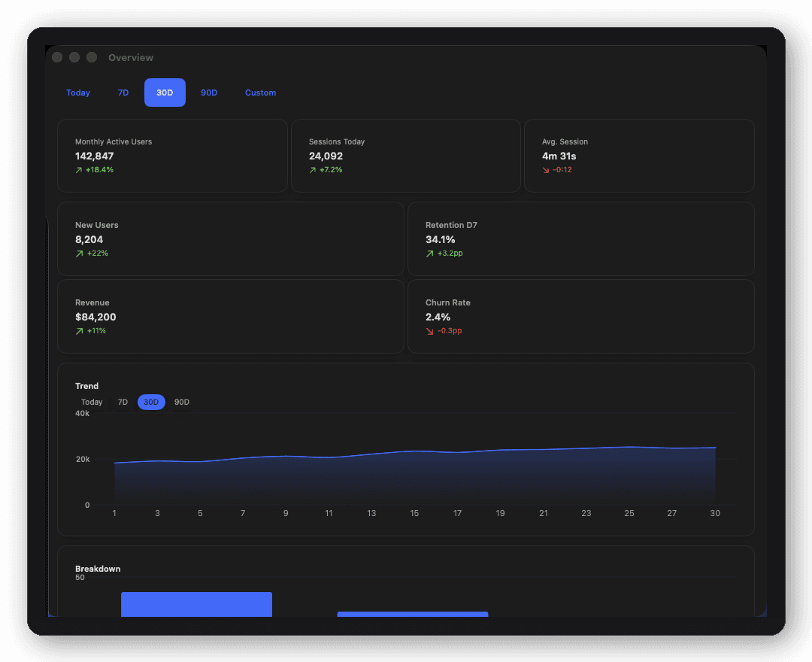This screenshot has height=662, width=812.
Task: Click the 8,204 new users value
Action: pyautogui.click(x=89, y=239)
